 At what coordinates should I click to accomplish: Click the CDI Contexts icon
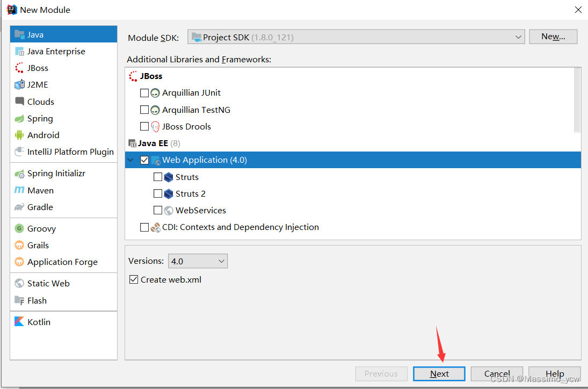[x=155, y=227]
